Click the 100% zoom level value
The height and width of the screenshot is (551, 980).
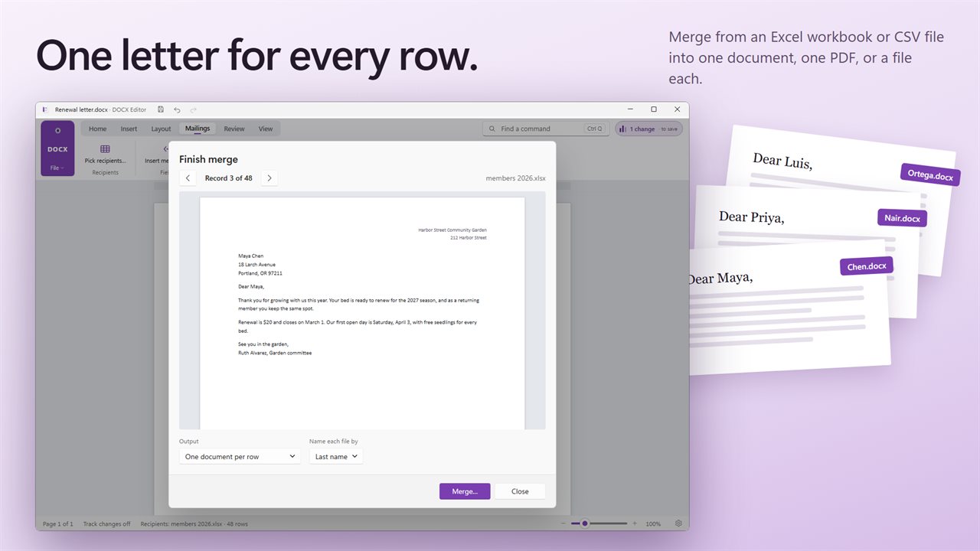click(x=653, y=524)
